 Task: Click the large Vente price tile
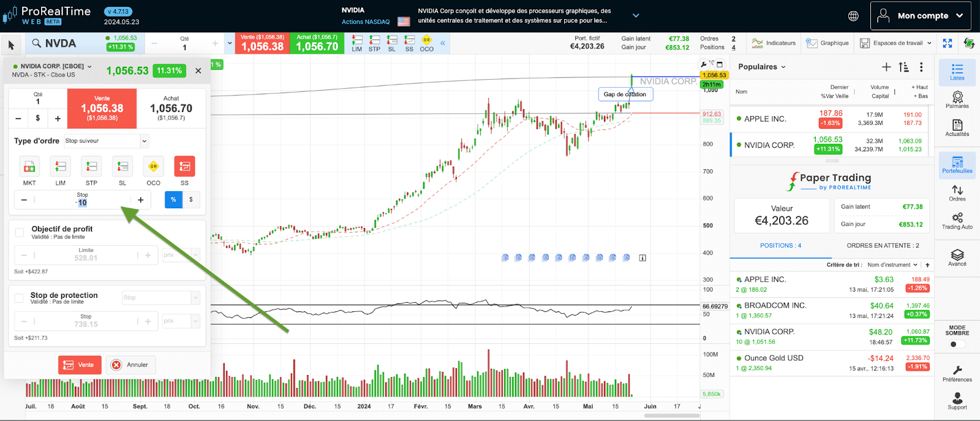102,108
